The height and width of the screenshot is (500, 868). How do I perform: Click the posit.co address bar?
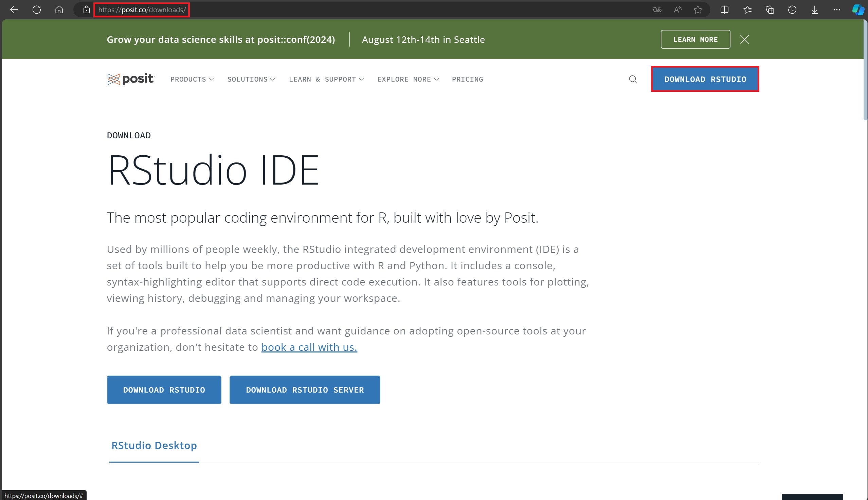tap(142, 10)
